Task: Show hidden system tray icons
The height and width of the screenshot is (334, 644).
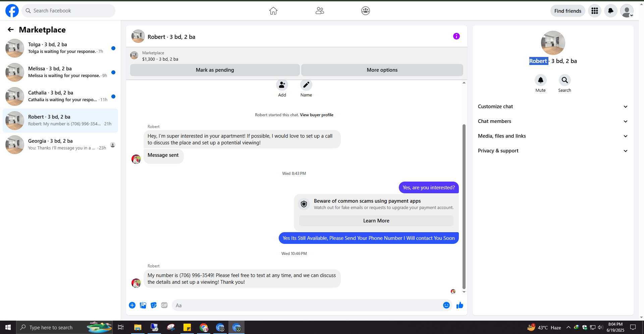Action: click(x=568, y=327)
